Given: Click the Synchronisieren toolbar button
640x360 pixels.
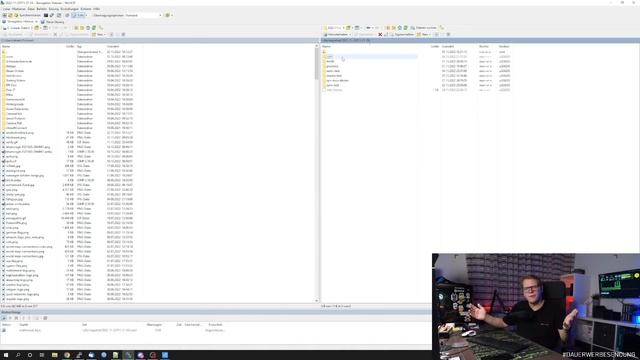Looking at the screenshot, I should point(27,16).
